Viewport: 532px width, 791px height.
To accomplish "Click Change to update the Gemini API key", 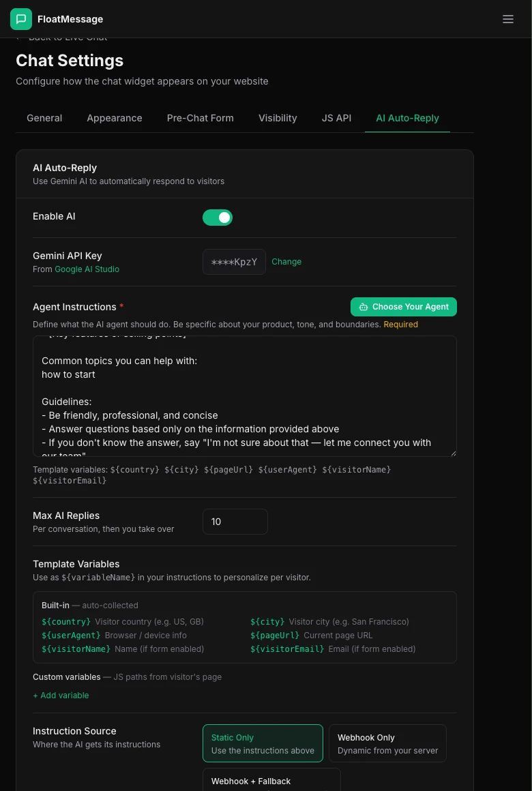I will (x=286, y=262).
